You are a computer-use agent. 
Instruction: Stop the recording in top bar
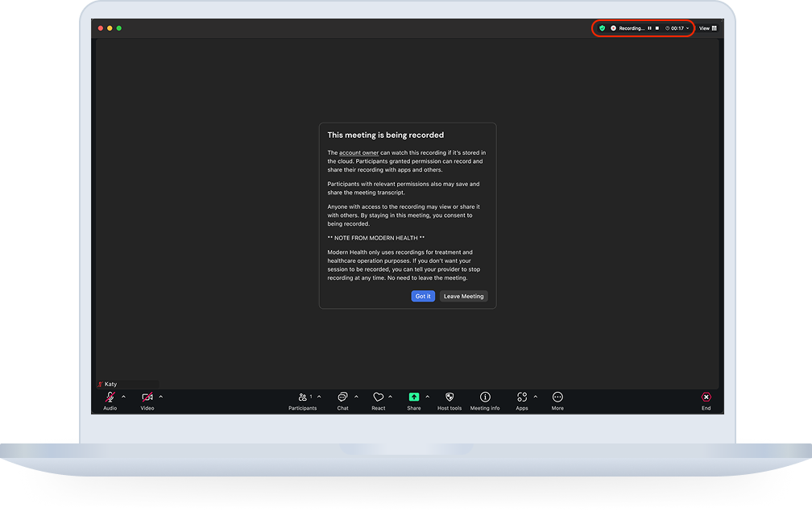point(657,28)
